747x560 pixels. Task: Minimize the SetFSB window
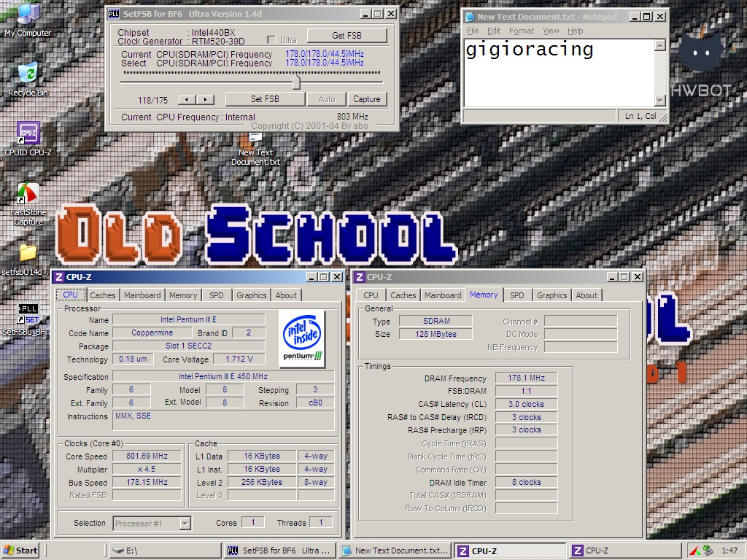point(365,14)
